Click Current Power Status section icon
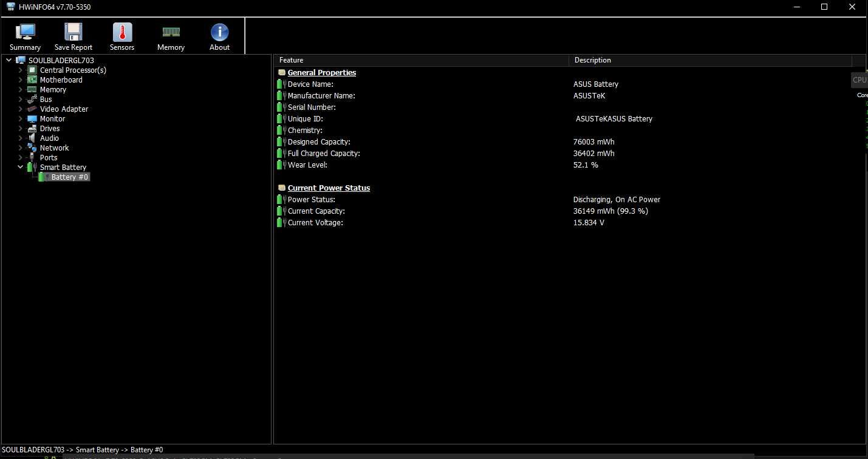 [282, 188]
